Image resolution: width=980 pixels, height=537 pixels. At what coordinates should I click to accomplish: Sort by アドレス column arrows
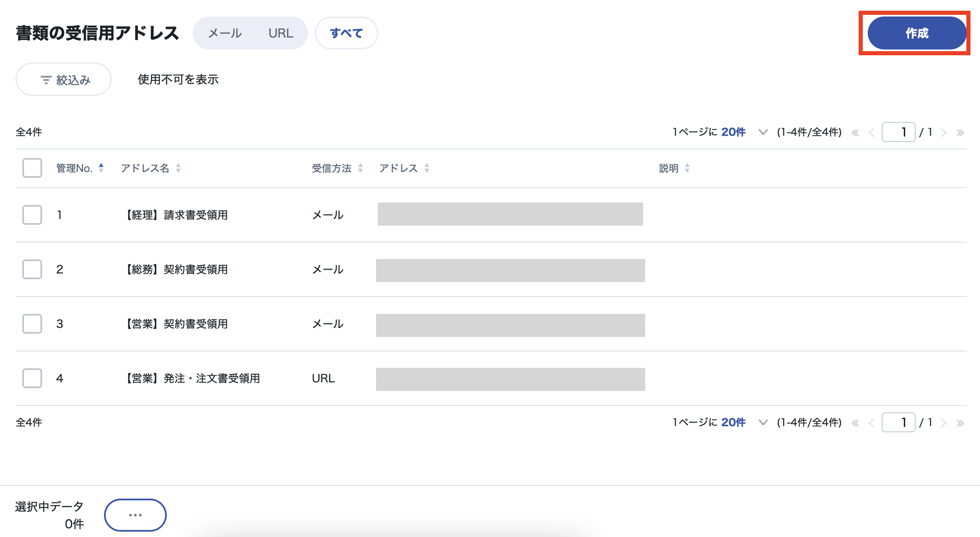pos(427,168)
